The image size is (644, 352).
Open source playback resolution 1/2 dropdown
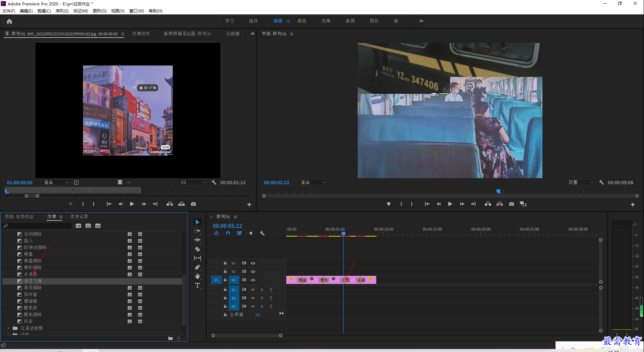tap(193, 183)
